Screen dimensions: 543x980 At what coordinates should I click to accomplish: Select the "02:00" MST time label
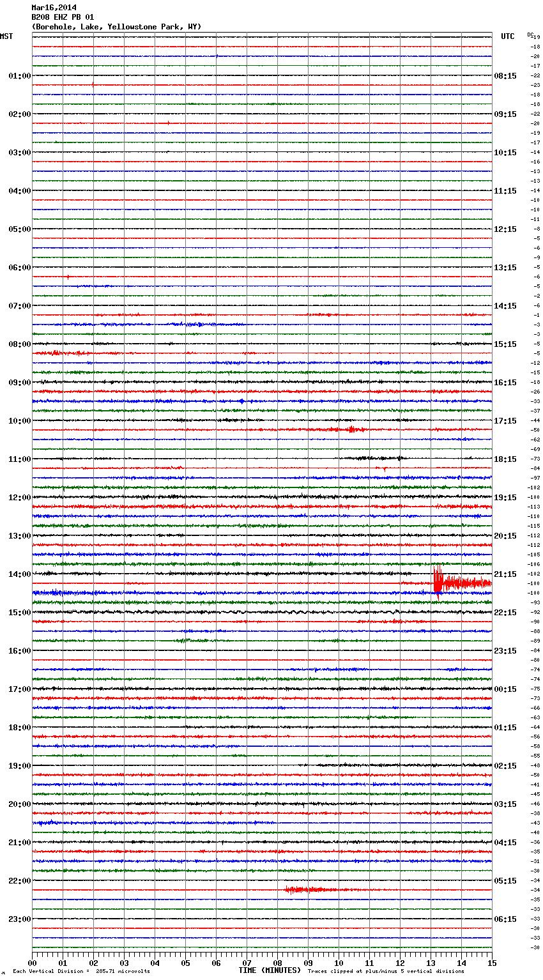click(x=20, y=114)
